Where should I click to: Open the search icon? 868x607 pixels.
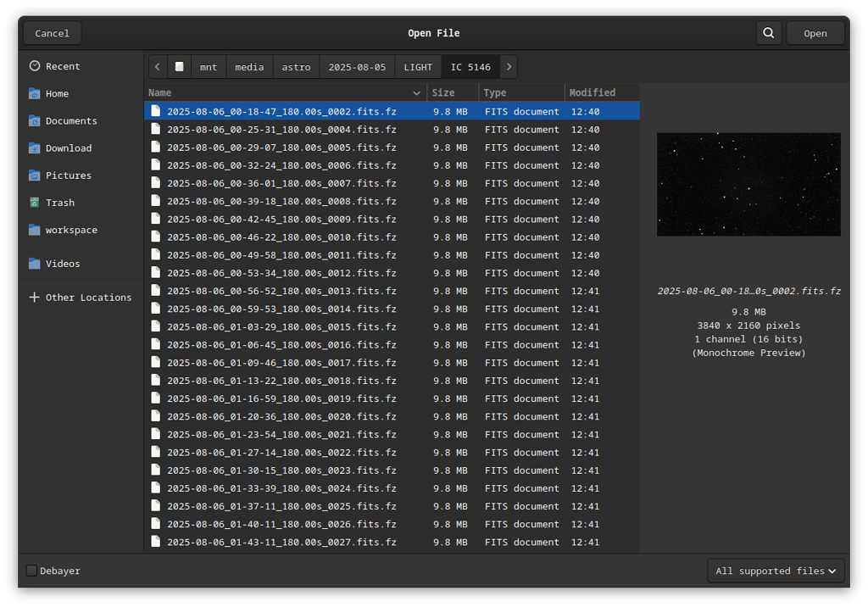coord(768,32)
